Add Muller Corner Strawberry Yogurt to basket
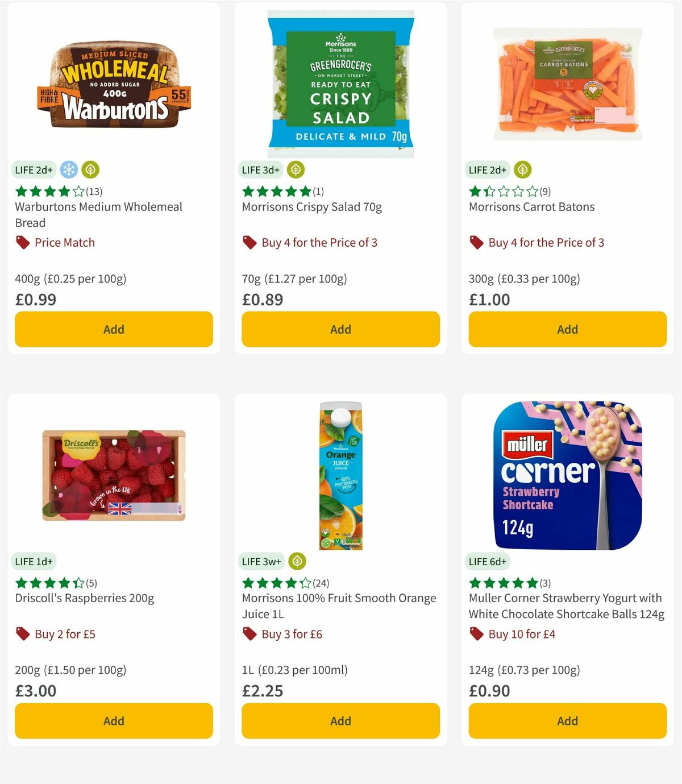 [567, 721]
